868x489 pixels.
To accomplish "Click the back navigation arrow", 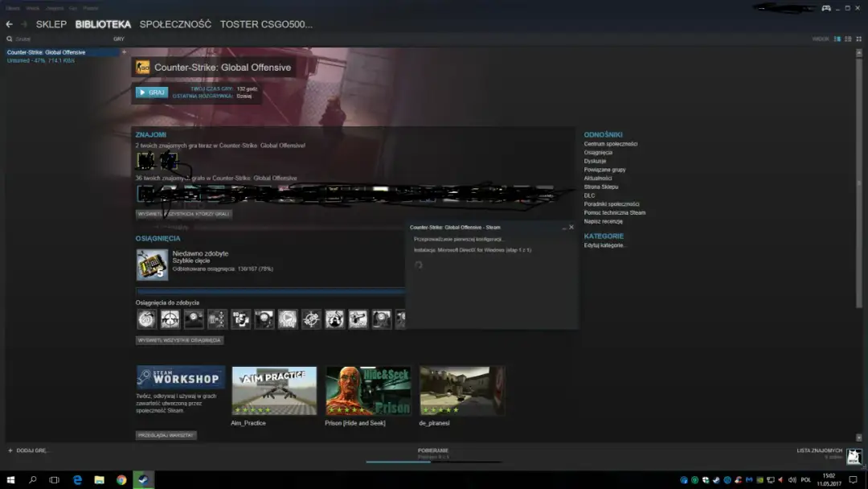I will point(9,24).
